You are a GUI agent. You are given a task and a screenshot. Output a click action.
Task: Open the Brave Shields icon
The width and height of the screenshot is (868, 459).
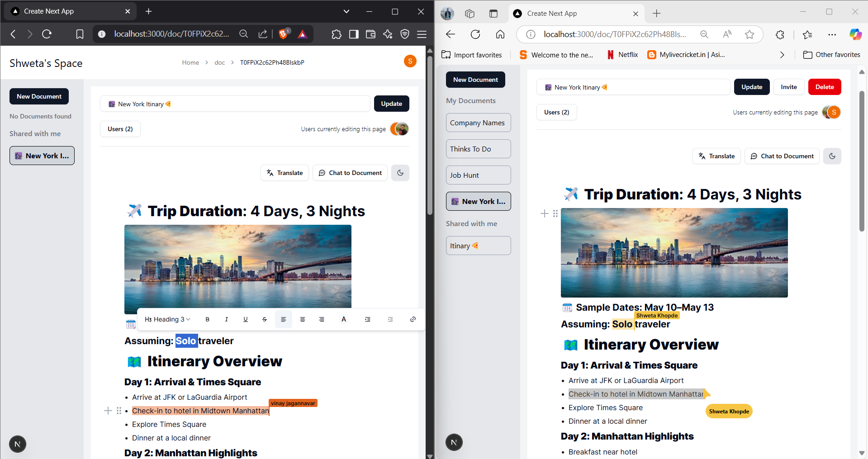coord(284,34)
